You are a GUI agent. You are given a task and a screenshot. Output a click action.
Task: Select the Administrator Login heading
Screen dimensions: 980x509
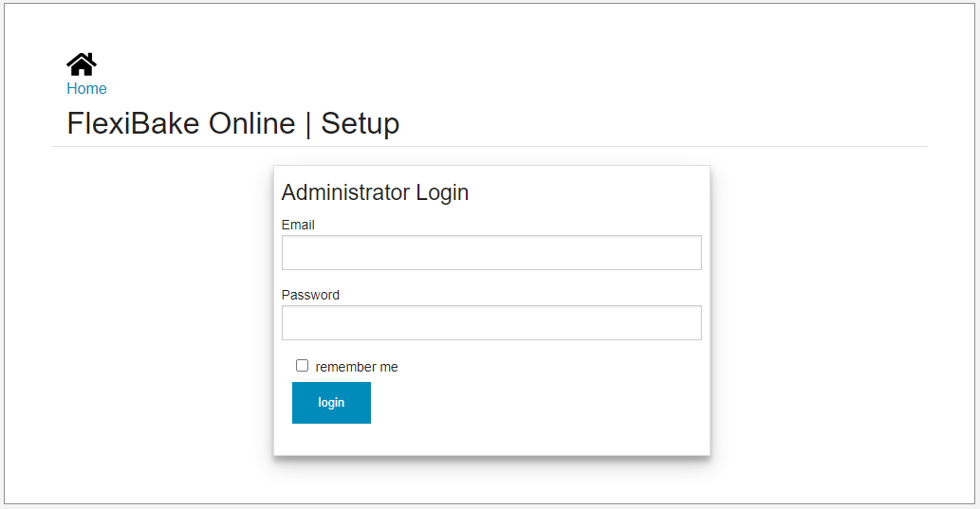[x=375, y=192]
